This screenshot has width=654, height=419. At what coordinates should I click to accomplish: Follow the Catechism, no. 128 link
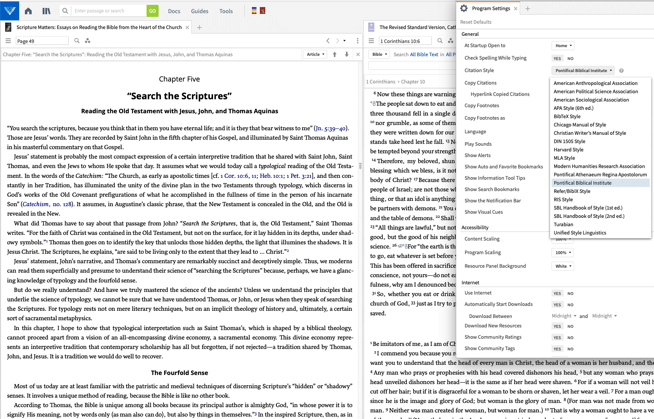(x=47, y=204)
